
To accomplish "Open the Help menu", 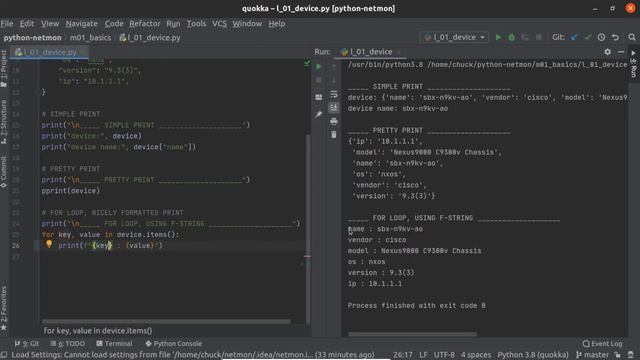I will coord(277,24).
